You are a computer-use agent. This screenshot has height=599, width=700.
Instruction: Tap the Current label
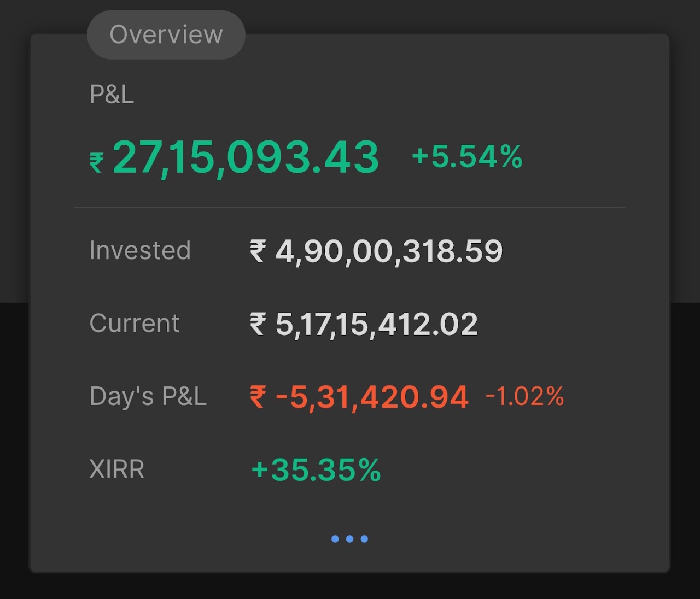pos(134,323)
